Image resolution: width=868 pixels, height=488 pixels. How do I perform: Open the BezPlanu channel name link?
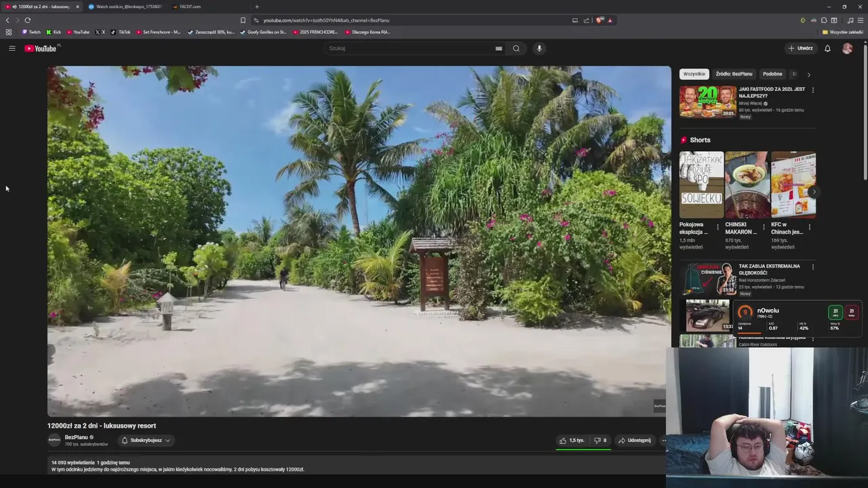(x=77, y=437)
